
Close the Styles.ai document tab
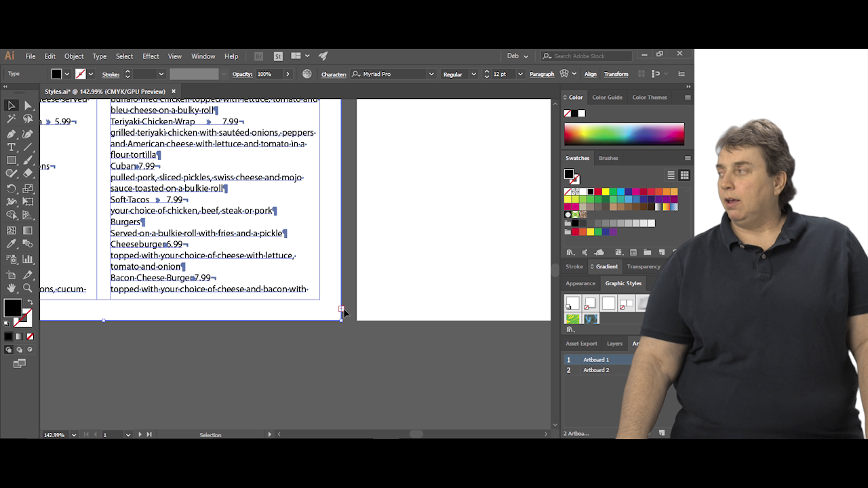[x=174, y=91]
